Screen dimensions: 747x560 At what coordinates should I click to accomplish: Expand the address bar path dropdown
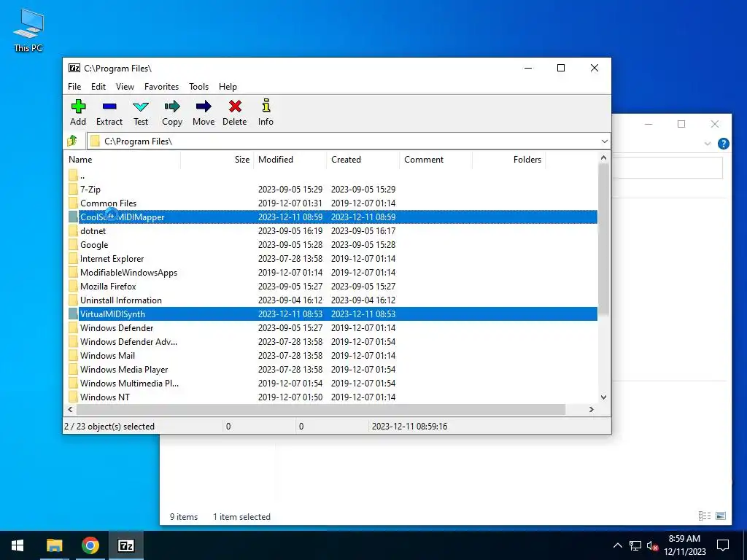pos(604,141)
